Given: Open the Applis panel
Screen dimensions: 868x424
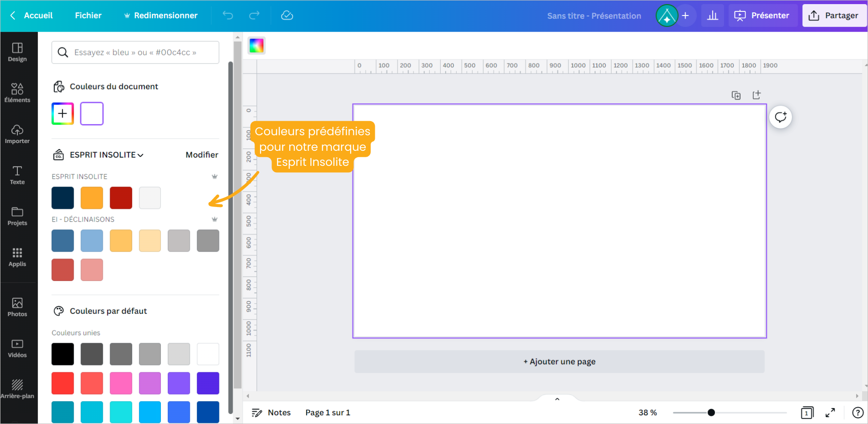Looking at the screenshot, I should tap(17, 257).
